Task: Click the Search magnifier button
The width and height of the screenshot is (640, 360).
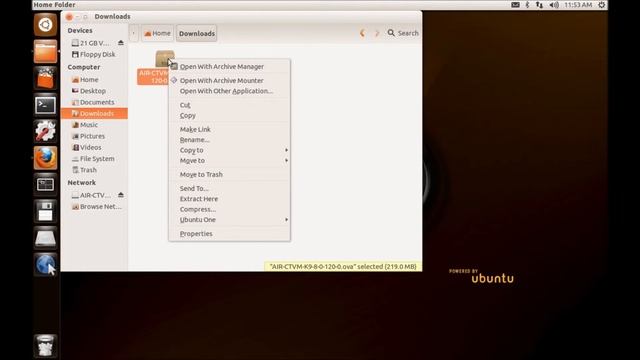Action: [x=403, y=33]
